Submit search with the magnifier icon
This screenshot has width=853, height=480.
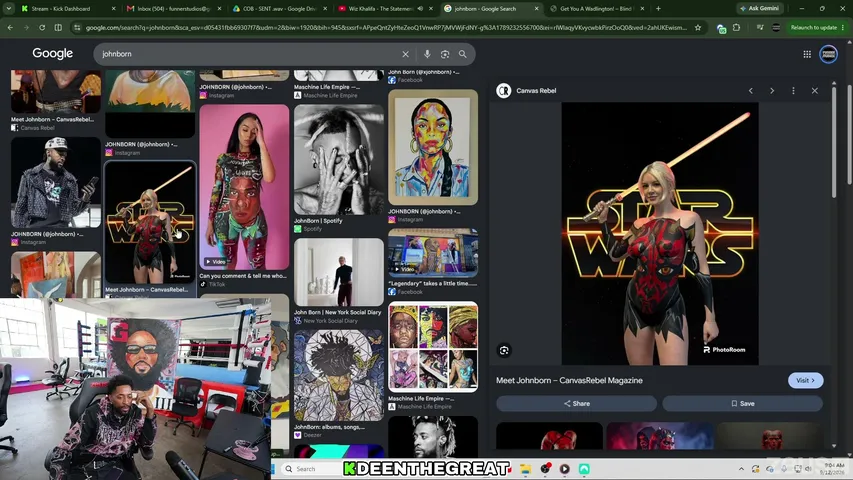(462, 54)
